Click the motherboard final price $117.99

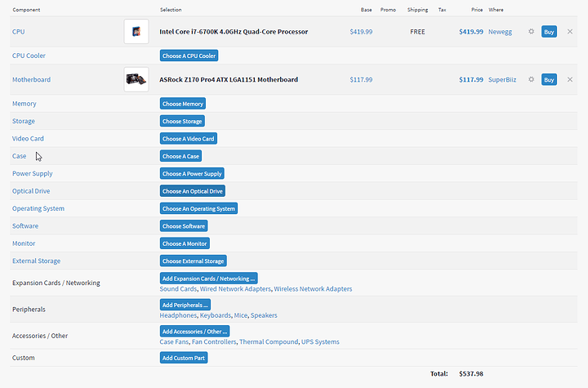pyautogui.click(x=471, y=79)
